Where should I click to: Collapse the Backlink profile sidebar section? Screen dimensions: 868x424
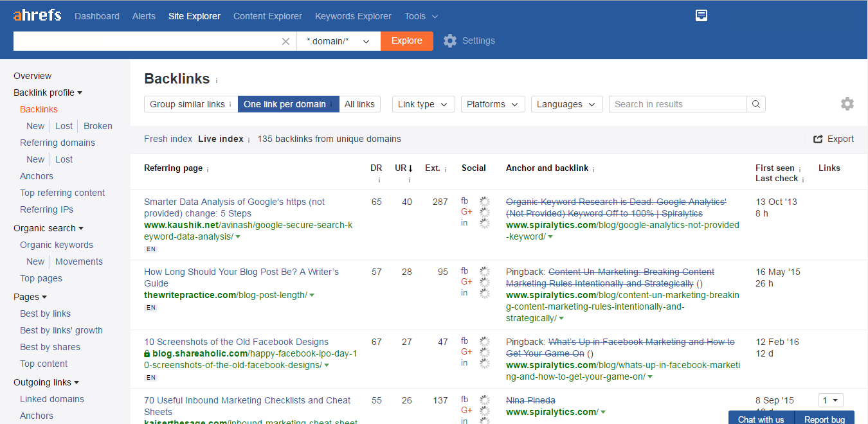(x=48, y=93)
